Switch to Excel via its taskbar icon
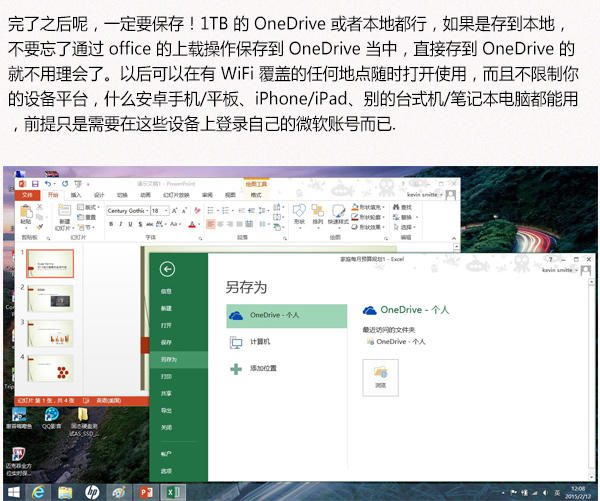 (173, 492)
